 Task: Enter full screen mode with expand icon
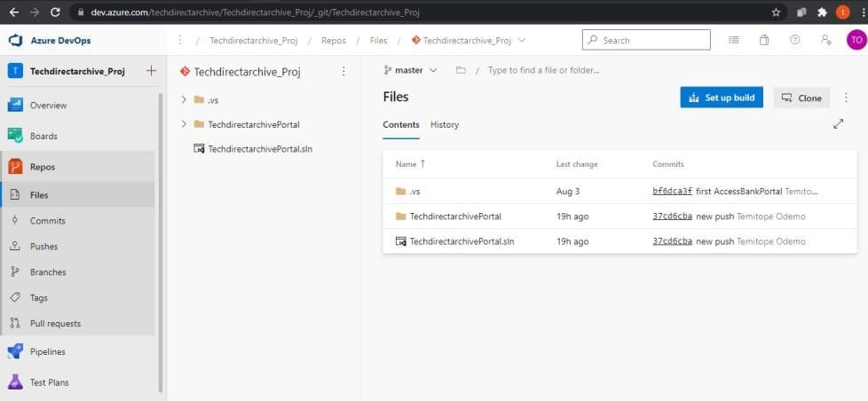coord(838,124)
